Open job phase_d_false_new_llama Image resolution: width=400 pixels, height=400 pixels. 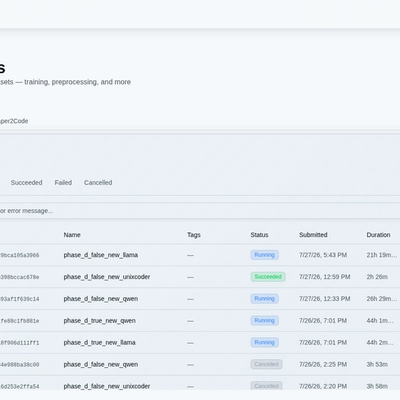[101, 255]
